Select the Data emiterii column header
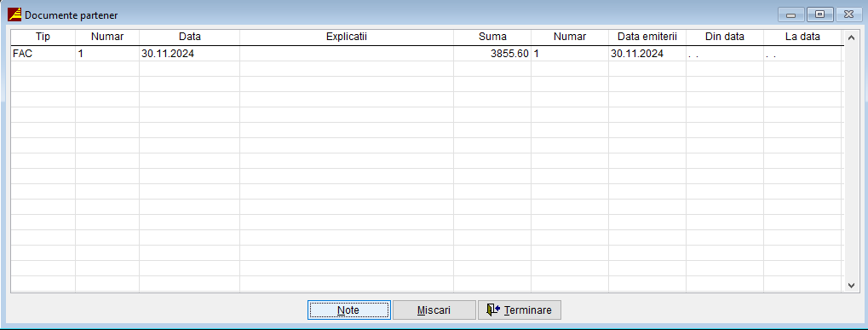868x330 pixels. click(x=647, y=38)
